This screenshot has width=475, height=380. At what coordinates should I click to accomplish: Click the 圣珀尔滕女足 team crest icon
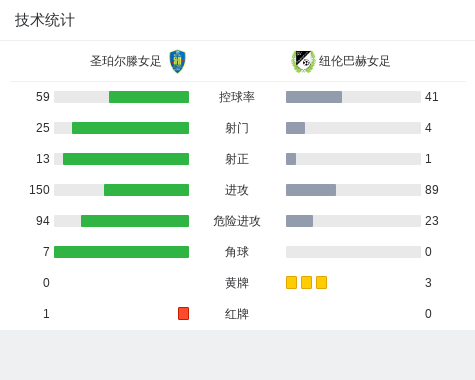(x=177, y=61)
